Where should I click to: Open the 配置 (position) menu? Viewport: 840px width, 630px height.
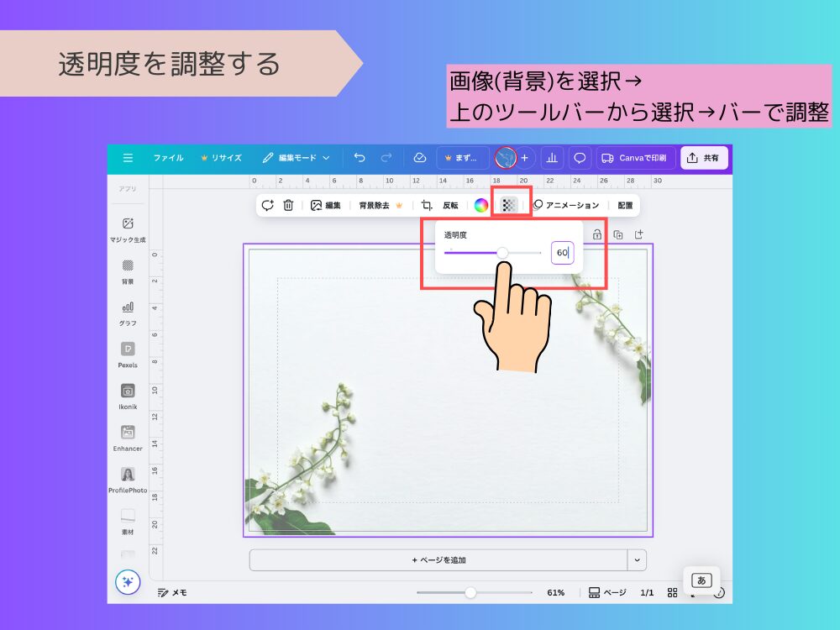pyautogui.click(x=625, y=204)
